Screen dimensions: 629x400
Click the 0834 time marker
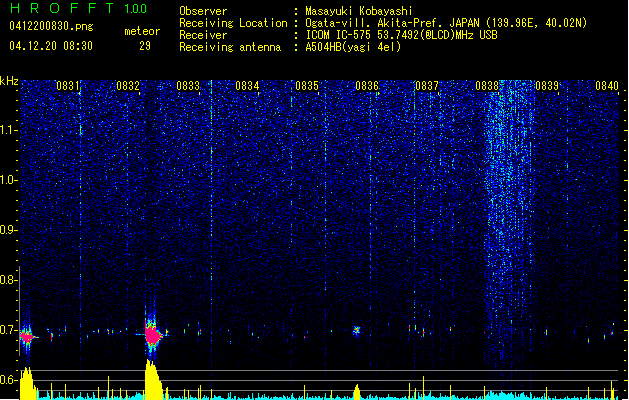pyautogui.click(x=247, y=86)
